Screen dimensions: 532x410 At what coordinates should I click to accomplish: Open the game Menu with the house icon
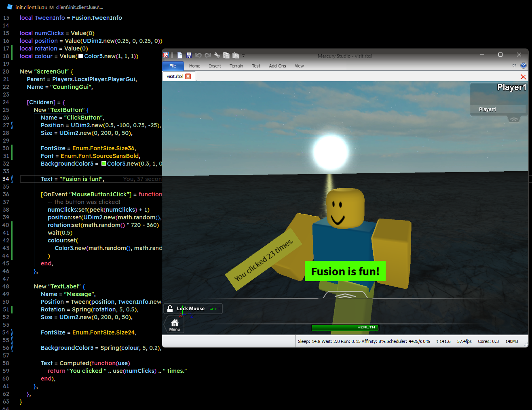[174, 324]
